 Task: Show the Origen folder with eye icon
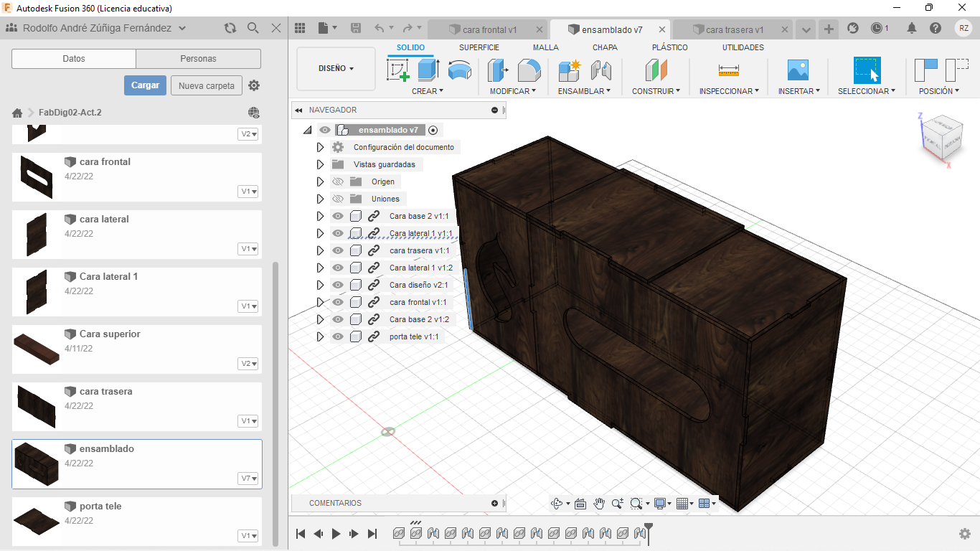pyautogui.click(x=338, y=182)
